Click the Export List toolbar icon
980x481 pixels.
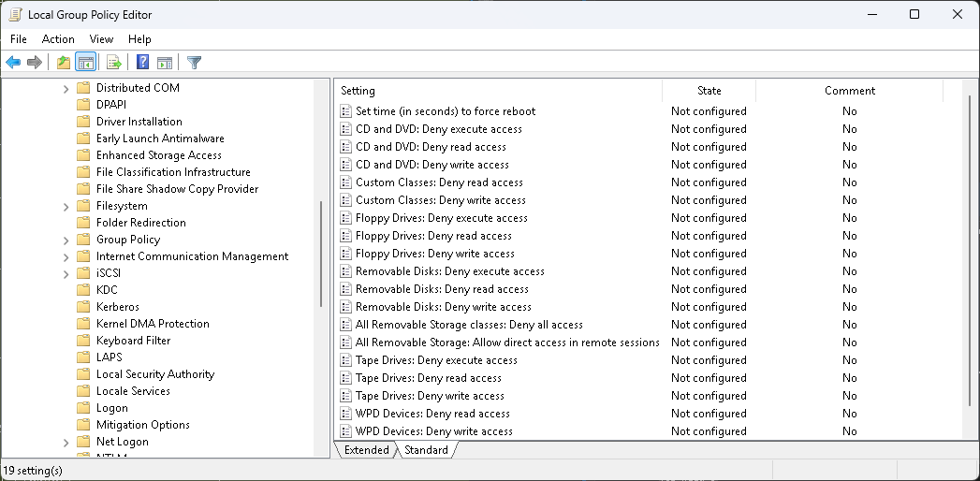pos(114,63)
